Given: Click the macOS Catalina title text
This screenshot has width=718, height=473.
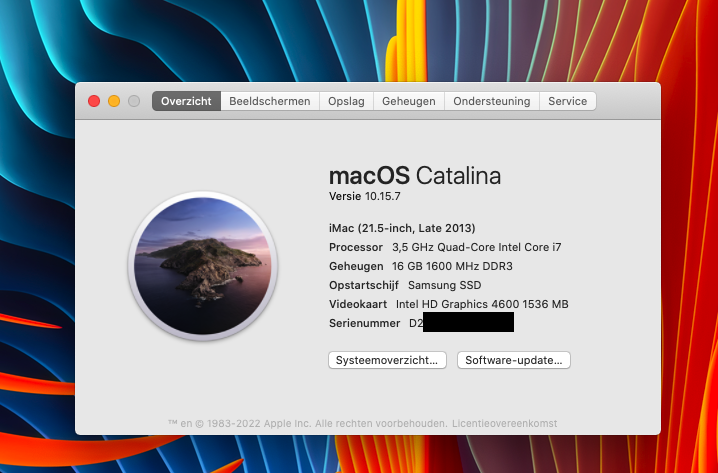Looking at the screenshot, I should (415, 176).
